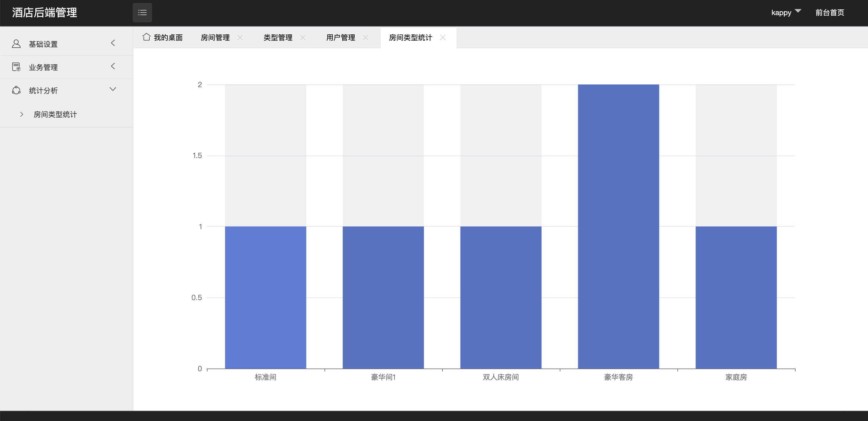The height and width of the screenshot is (421, 868).
Task: Click the 豪华间1 axis label
Action: click(x=383, y=377)
